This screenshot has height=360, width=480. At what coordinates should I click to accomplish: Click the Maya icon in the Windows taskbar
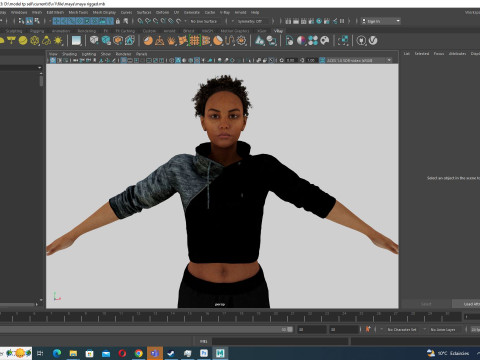(x=220, y=353)
